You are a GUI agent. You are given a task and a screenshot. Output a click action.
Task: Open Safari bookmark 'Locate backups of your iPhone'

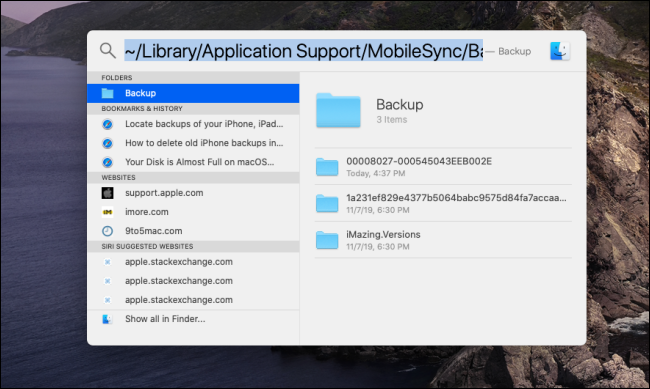coord(193,124)
